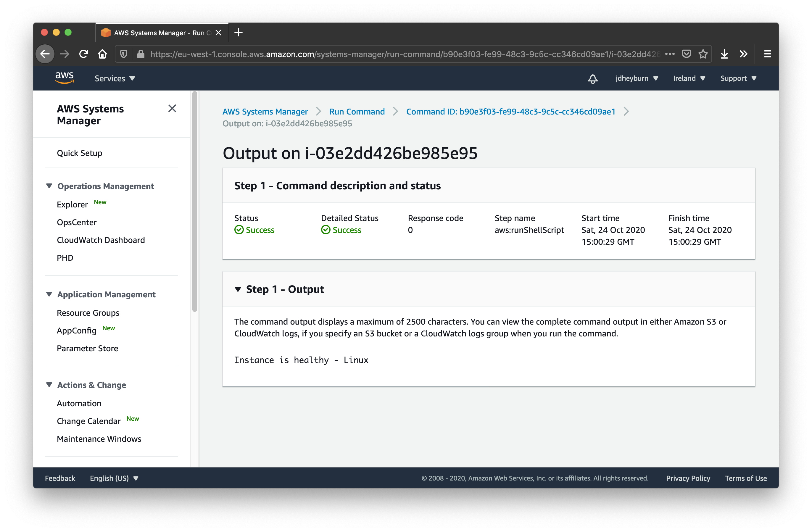Click the padlock site security icon
The height and width of the screenshot is (532, 812).
[x=141, y=54]
